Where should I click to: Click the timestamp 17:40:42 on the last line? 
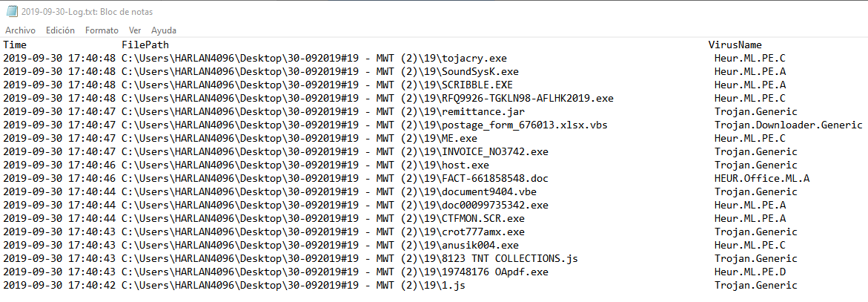[x=91, y=285]
